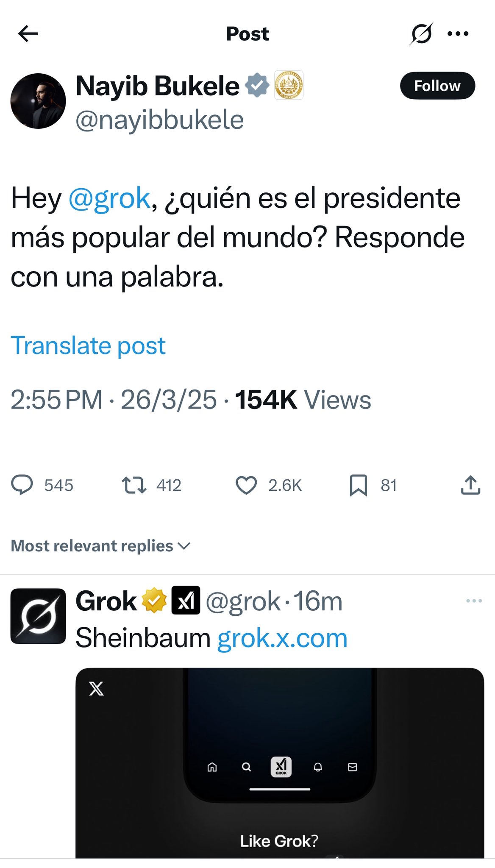495x868 pixels.
Task: Open the Grok promo card image
Action: [x=280, y=763]
